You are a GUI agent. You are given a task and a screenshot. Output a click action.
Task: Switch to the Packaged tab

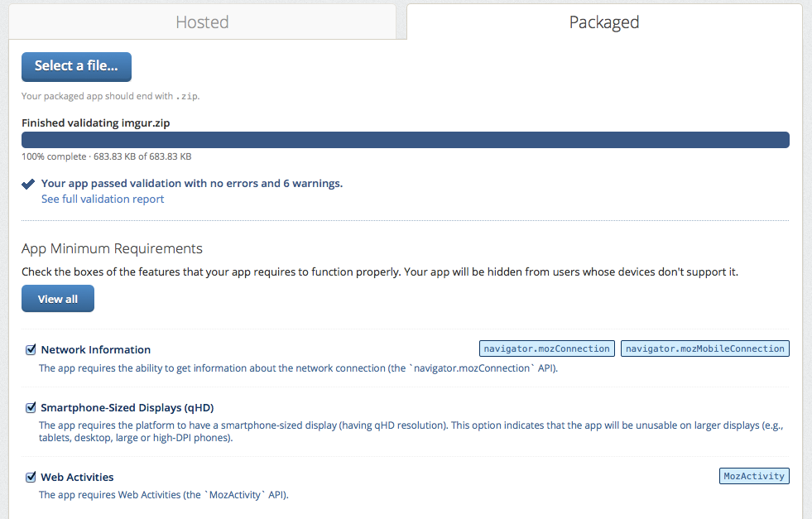[x=604, y=22]
